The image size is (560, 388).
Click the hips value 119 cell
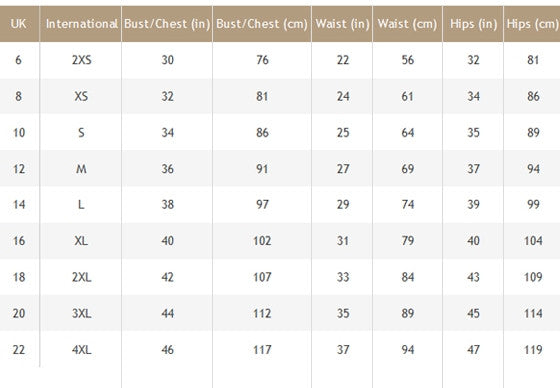pos(533,349)
